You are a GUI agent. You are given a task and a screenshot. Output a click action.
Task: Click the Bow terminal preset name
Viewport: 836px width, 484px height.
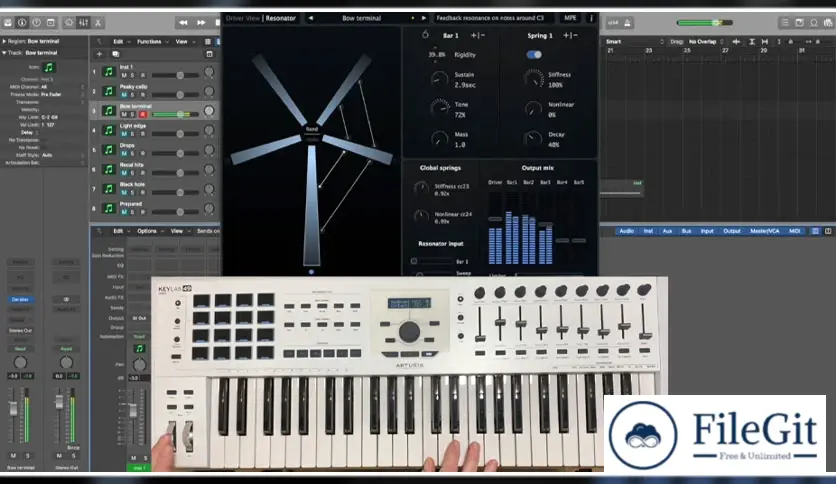point(361,18)
